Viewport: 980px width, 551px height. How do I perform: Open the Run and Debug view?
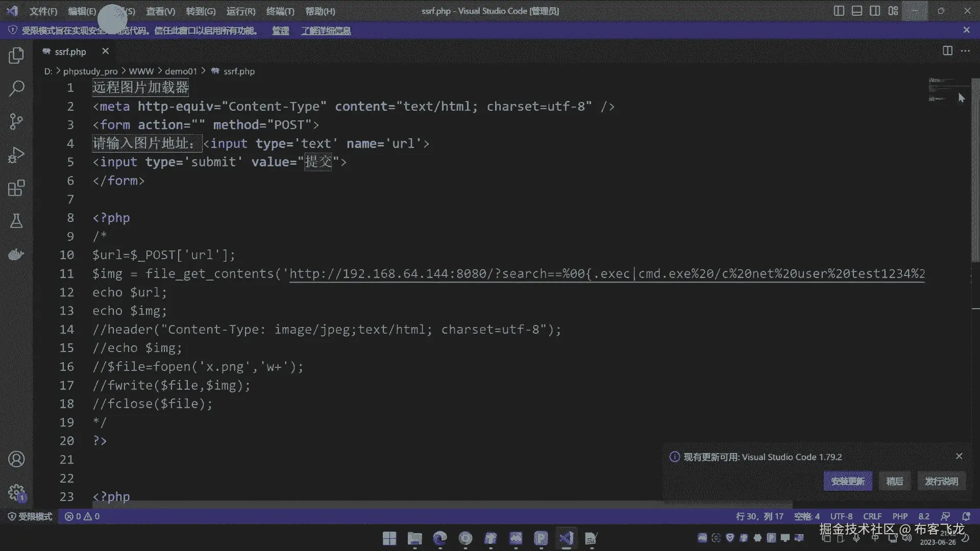(x=16, y=155)
